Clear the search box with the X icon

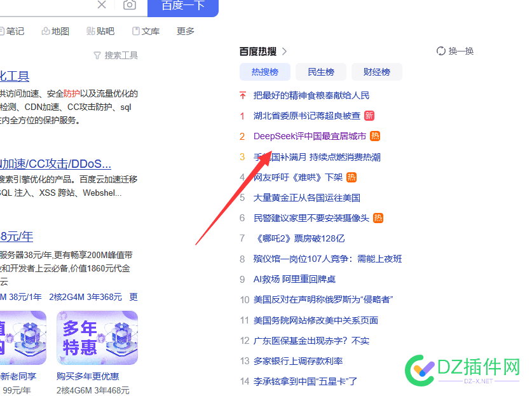[x=102, y=4]
